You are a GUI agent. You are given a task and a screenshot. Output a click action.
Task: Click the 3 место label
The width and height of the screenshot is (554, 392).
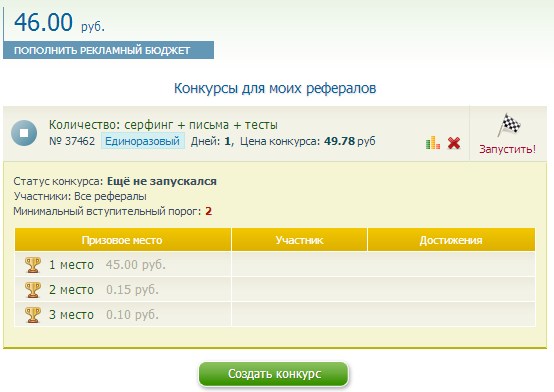[x=71, y=315]
